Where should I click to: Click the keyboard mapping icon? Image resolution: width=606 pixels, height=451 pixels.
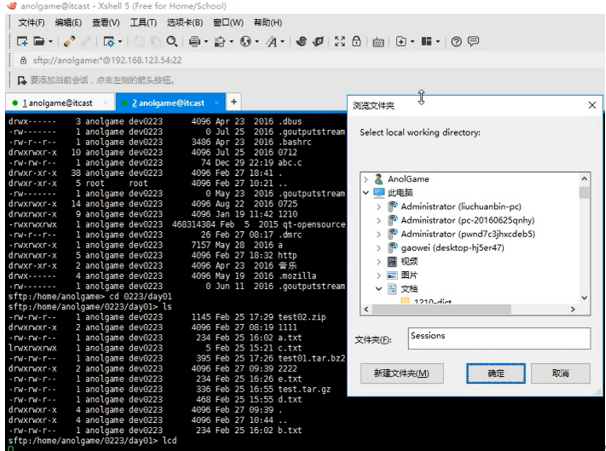pos(378,42)
